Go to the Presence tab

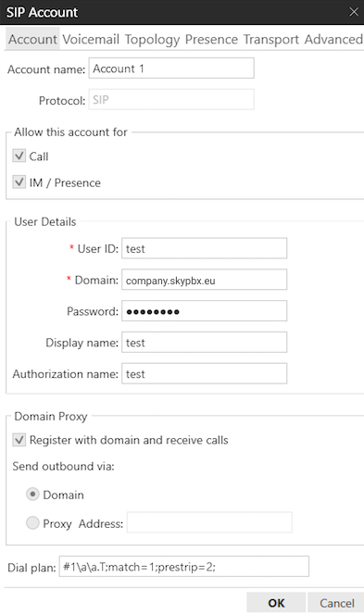click(211, 39)
